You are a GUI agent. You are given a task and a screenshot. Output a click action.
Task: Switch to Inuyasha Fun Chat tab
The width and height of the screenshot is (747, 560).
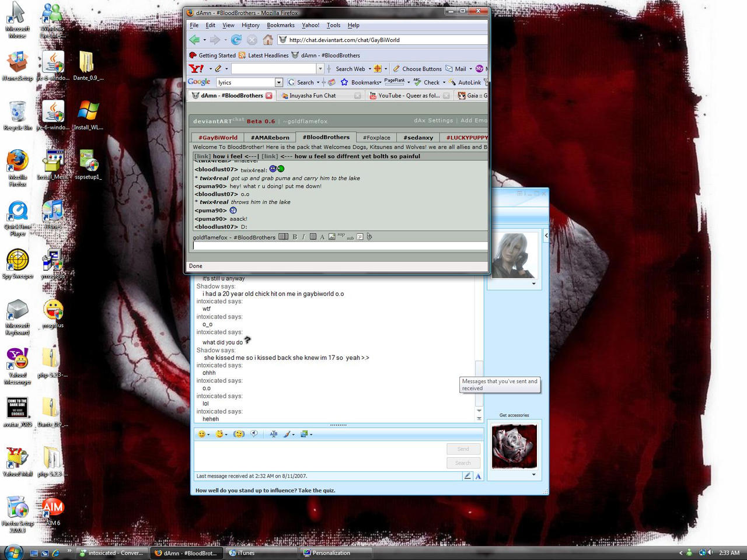pyautogui.click(x=320, y=96)
